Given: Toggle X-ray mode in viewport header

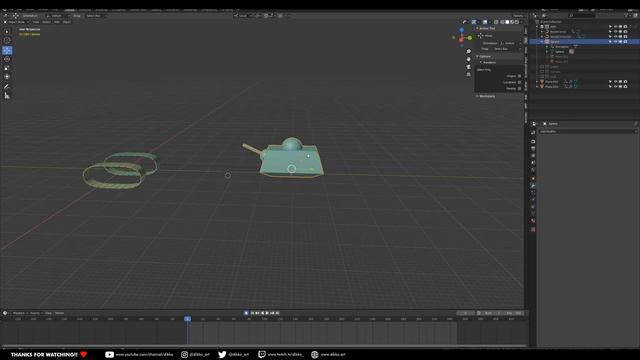Looking at the screenshot, I should coord(496,22).
